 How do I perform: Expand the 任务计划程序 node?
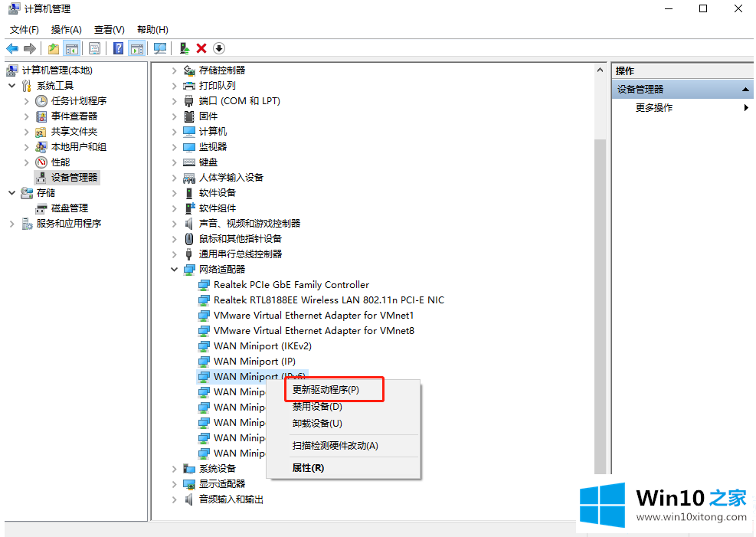pyautogui.click(x=27, y=101)
